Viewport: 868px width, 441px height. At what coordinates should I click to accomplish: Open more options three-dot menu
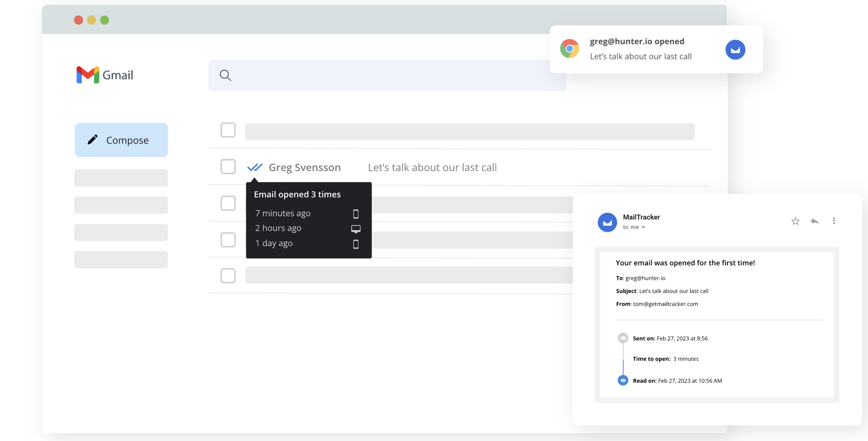pyautogui.click(x=834, y=221)
